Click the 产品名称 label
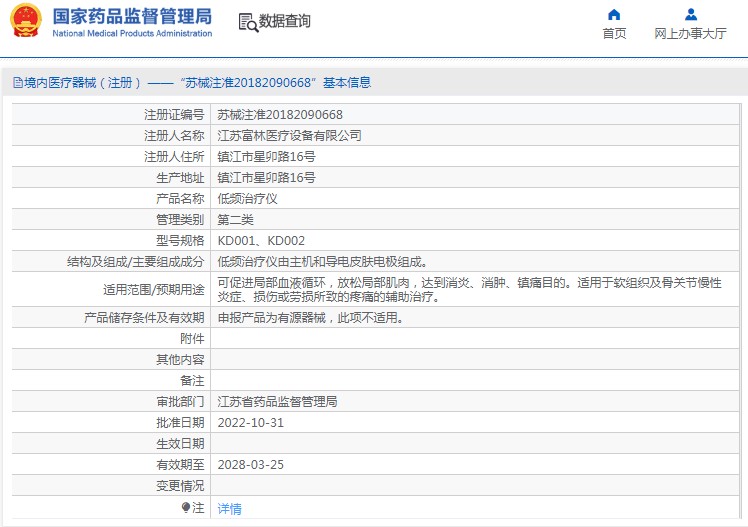 pos(180,199)
